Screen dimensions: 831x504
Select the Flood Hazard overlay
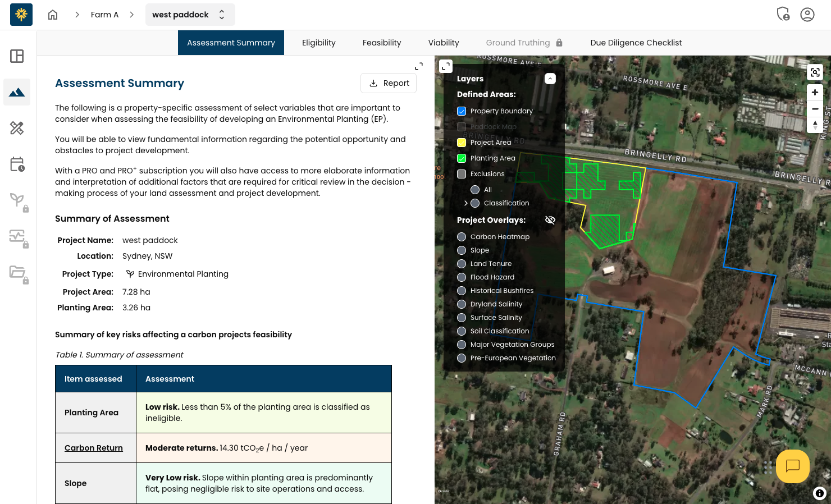pyautogui.click(x=462, y=277)
